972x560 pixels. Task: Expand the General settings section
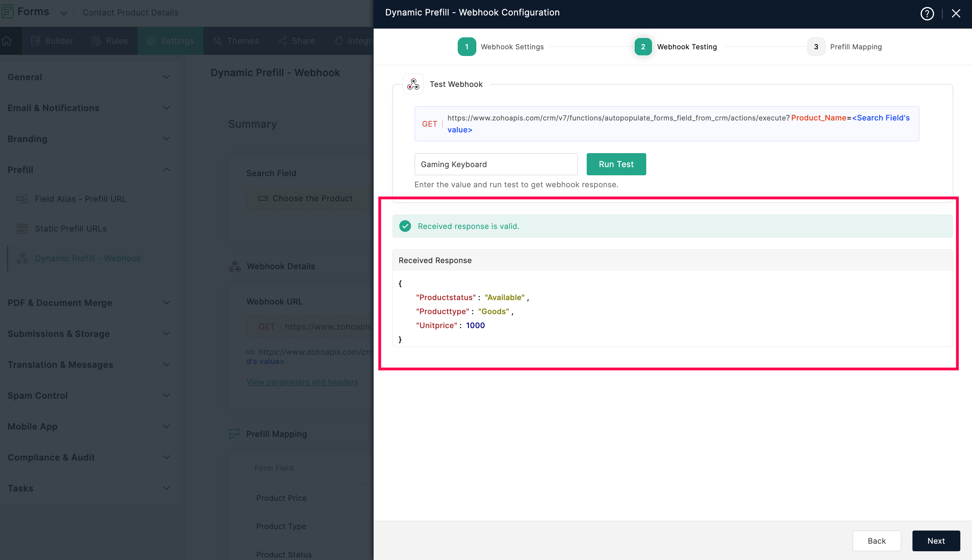click(x=166, y=77)
